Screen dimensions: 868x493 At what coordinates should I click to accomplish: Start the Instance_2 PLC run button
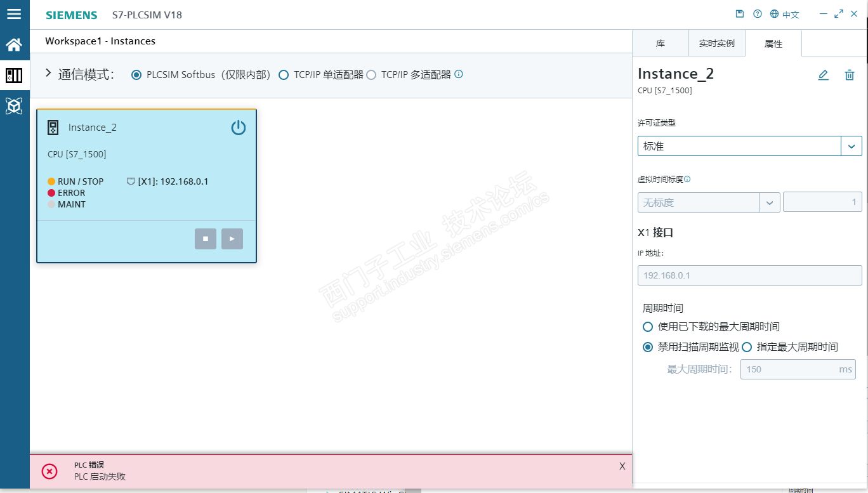232,239
